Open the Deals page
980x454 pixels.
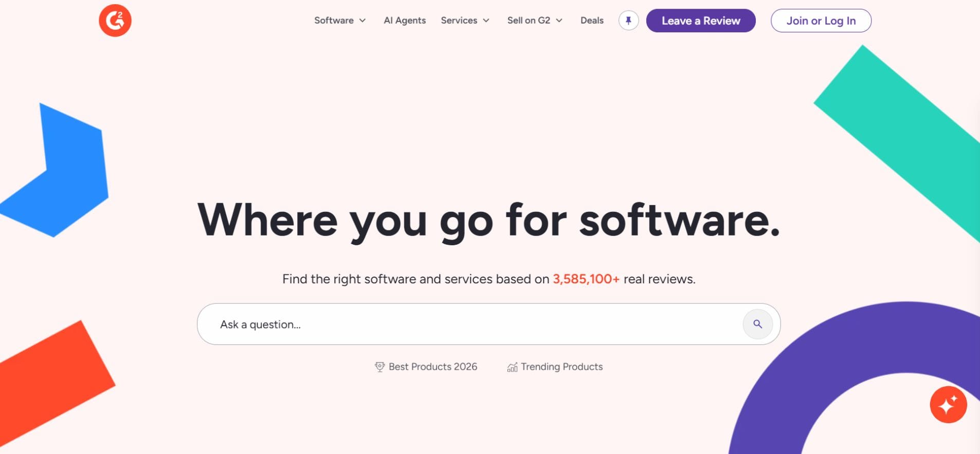point(592,21)
